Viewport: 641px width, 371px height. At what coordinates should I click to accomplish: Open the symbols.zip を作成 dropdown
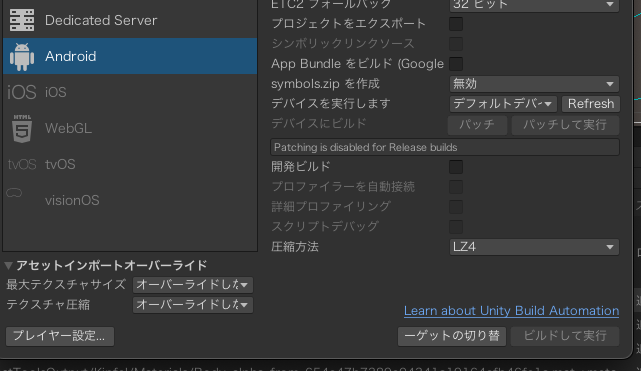534,84
